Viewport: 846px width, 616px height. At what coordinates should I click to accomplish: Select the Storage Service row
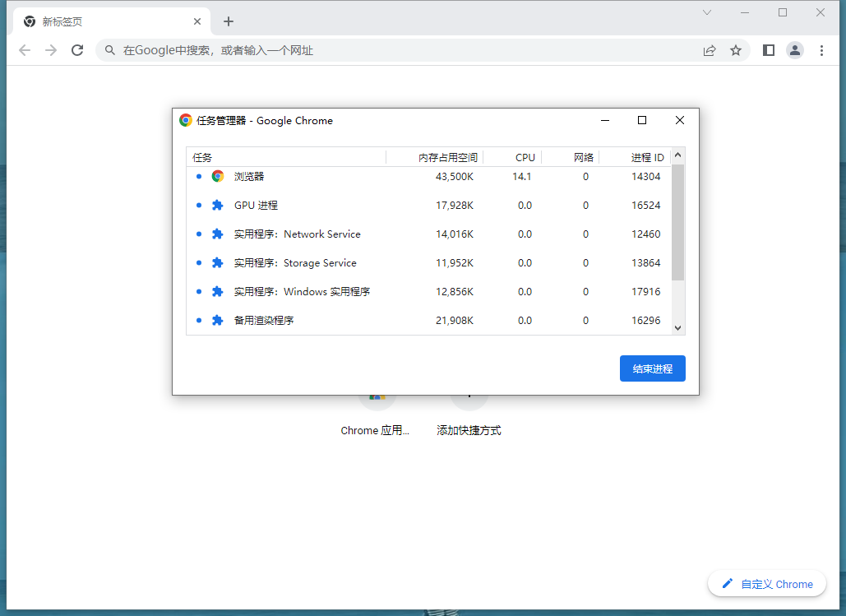click(x=429, y=263)
